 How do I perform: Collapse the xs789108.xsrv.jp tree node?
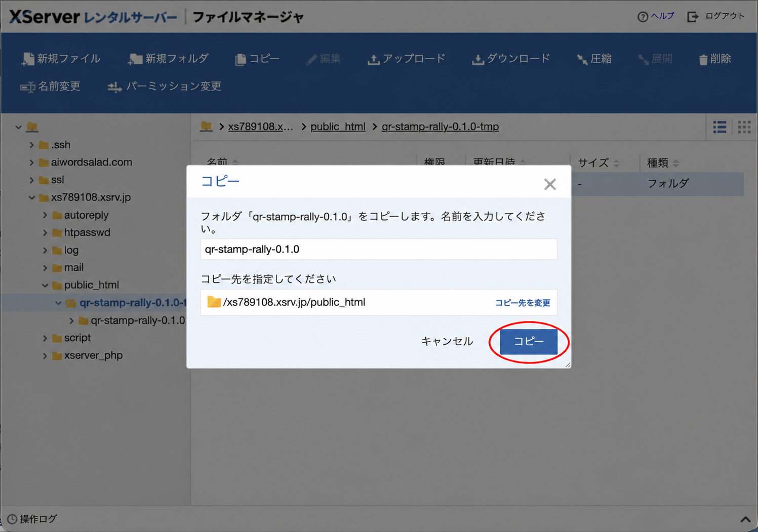point(31,198)
